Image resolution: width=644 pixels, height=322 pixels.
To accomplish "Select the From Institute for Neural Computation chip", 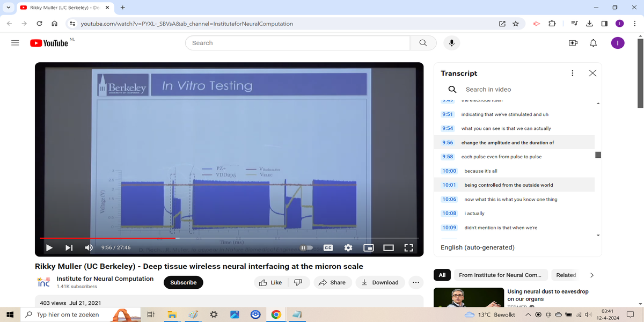I will tap(500, 275).
